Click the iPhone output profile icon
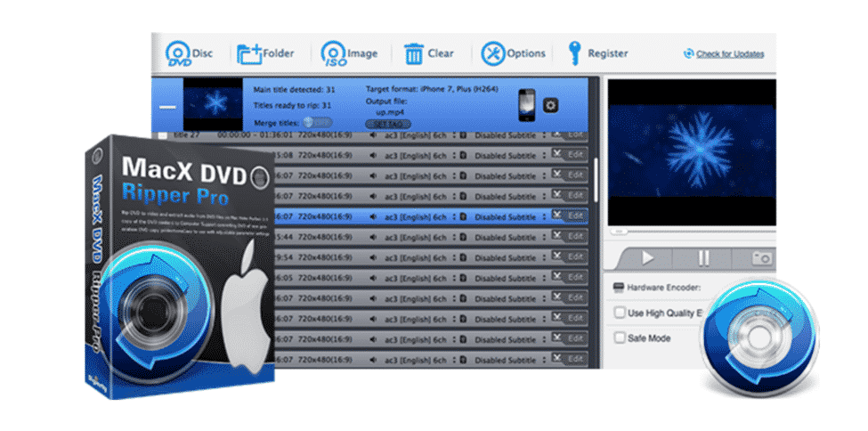 [x=526, y=105]
